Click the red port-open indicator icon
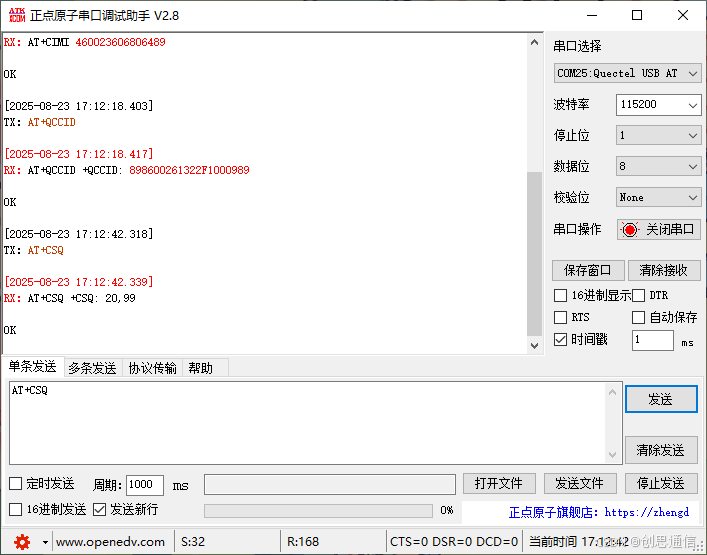The width and height of the screenshot is (707, 555). pos(630,230)
